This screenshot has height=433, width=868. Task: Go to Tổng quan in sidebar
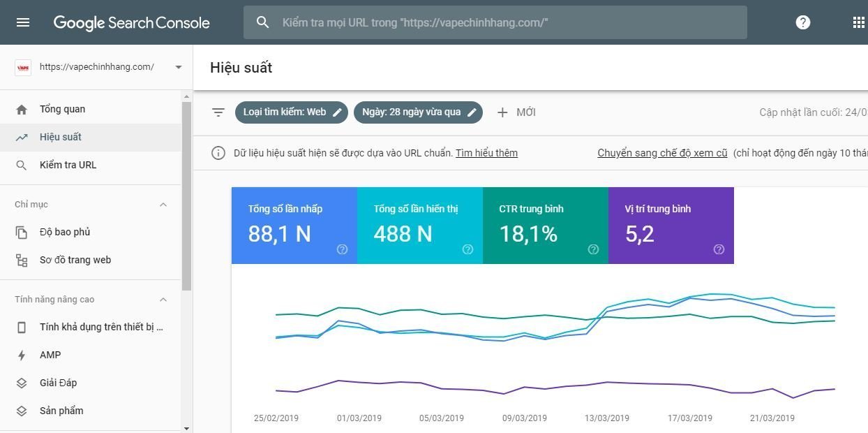pyautogui.click(x=90, y=109)
